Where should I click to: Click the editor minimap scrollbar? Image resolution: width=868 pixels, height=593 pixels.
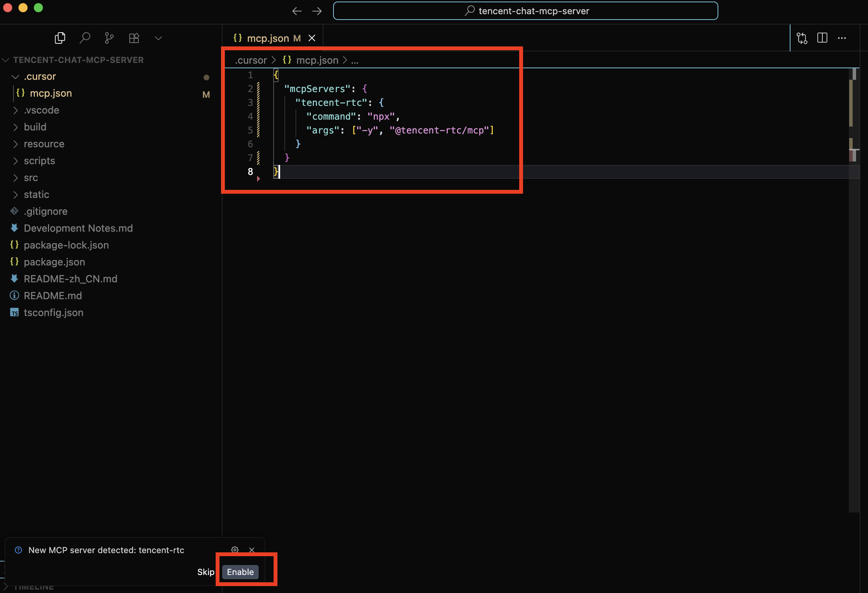tap(854, 290)
